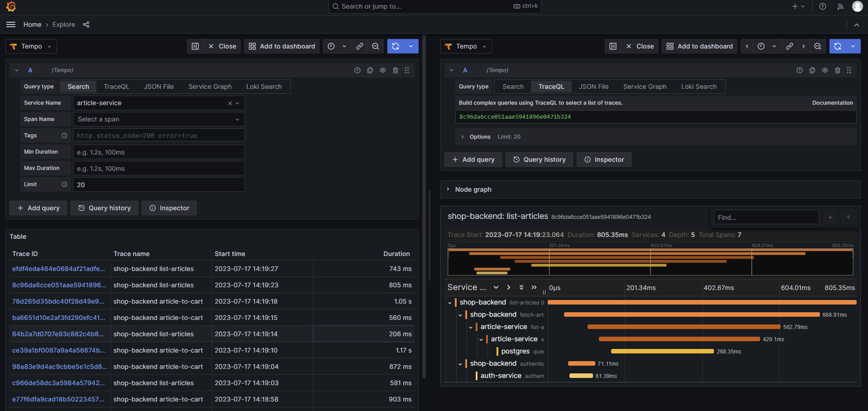Click the share icon next to Explore
Image resolution: width=868 pixels, height=411 pixels.
coord(86,24)
